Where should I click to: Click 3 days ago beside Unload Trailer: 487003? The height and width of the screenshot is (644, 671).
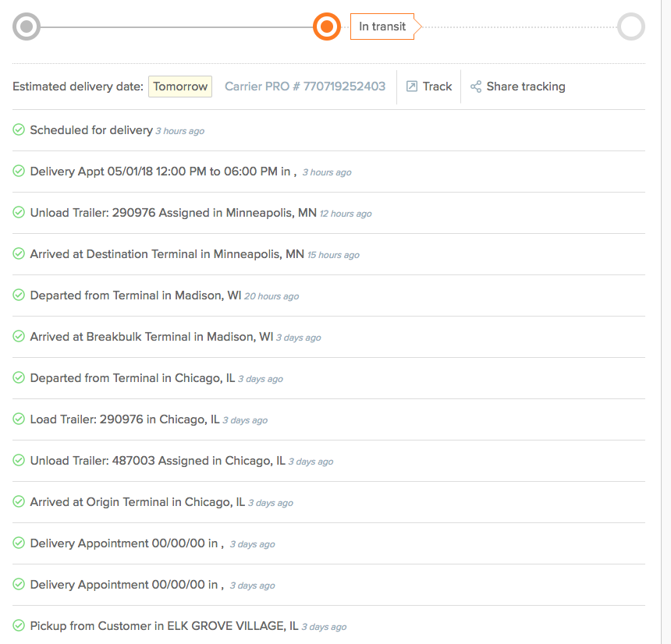click(x=311, y=462)
